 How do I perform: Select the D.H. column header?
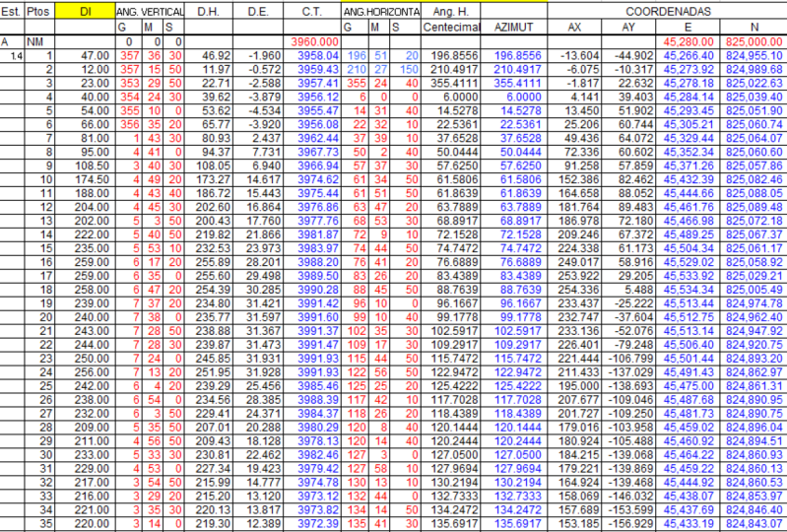208,12
